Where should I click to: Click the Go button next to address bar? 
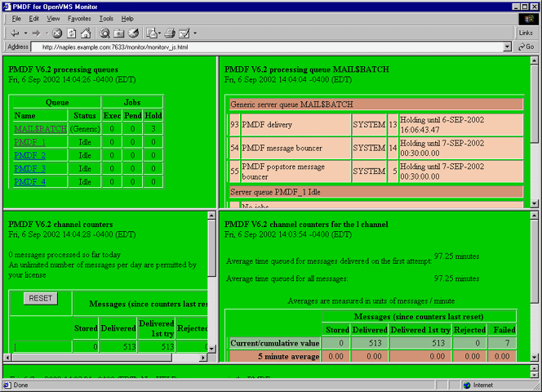[526, 47]
